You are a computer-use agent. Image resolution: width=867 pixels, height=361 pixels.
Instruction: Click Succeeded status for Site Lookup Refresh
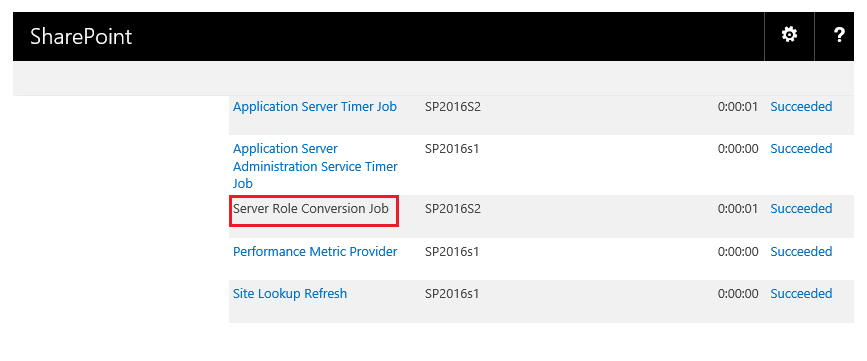tap(801, 294)
